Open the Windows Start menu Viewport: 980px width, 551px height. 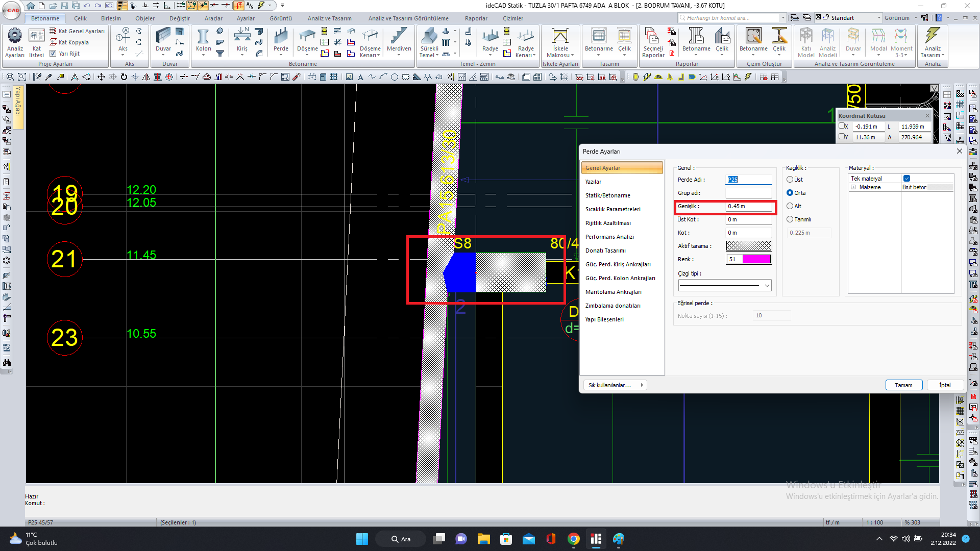(x=362, y=539)
